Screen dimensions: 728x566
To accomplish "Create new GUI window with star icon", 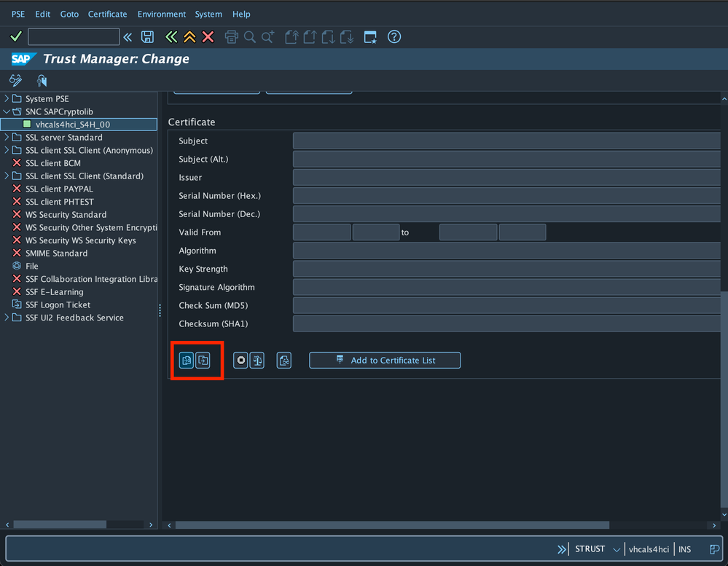I will point(370,36).
